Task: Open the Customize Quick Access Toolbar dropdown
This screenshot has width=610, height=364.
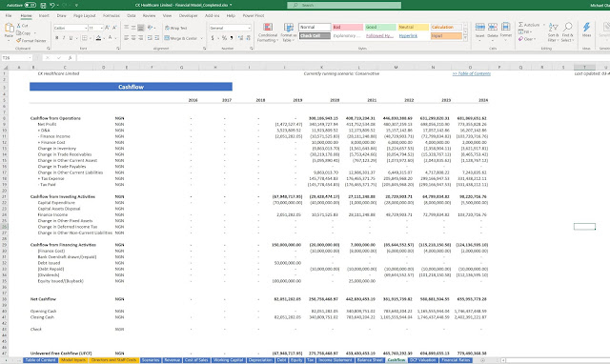Action: [x=76, y=5]
